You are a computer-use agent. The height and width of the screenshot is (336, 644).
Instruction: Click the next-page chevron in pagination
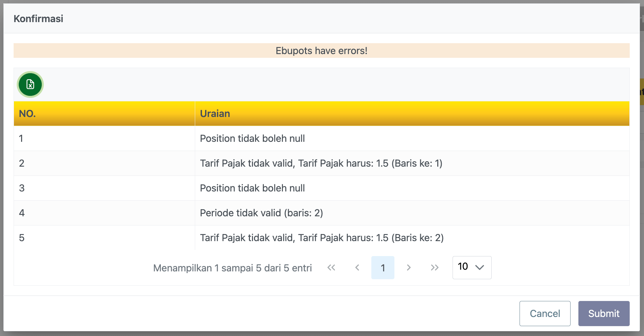[x=409, y=268]
